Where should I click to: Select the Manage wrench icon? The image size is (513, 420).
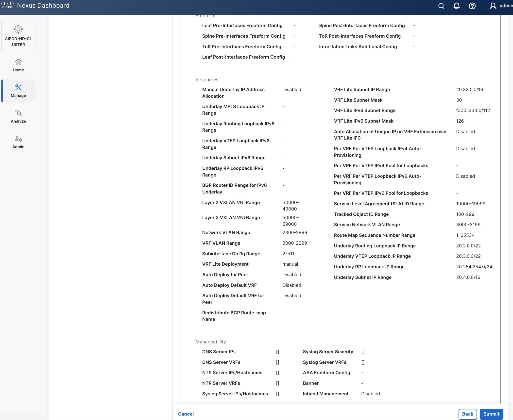(x=18, y=87)
